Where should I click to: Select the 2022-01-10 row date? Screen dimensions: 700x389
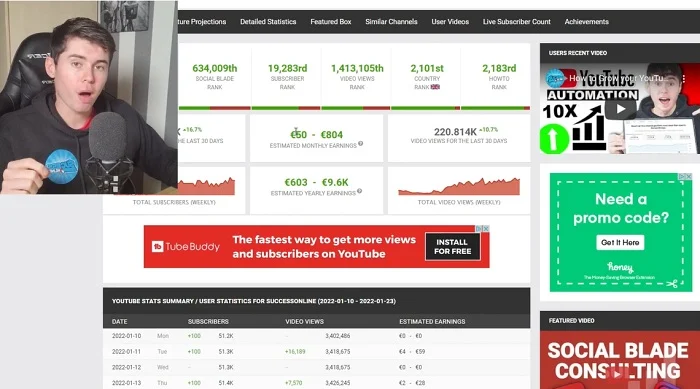click(x=126, y=336)
